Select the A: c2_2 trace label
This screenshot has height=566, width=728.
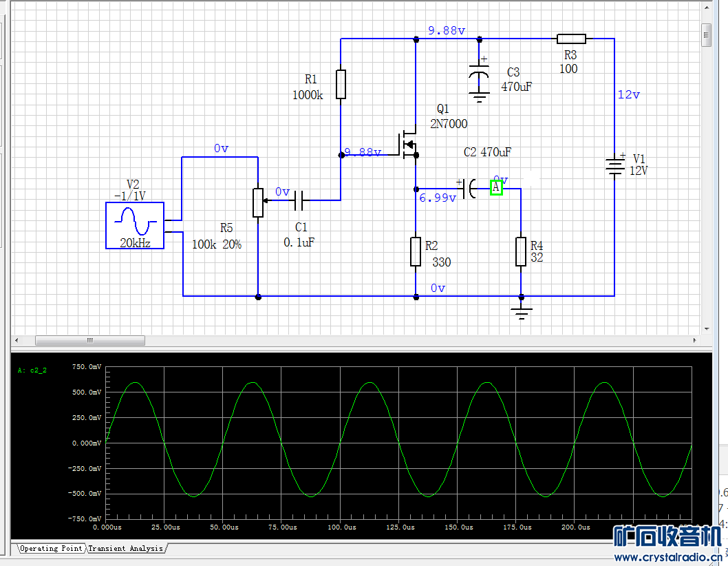click(x=32, y=370)
